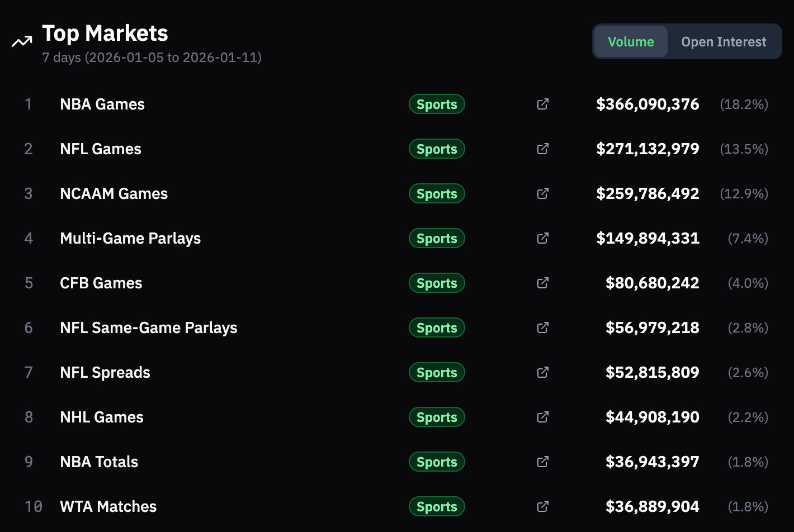Select the NFL Spreads market name
794x532 pixels.
[x=105, y=372]
